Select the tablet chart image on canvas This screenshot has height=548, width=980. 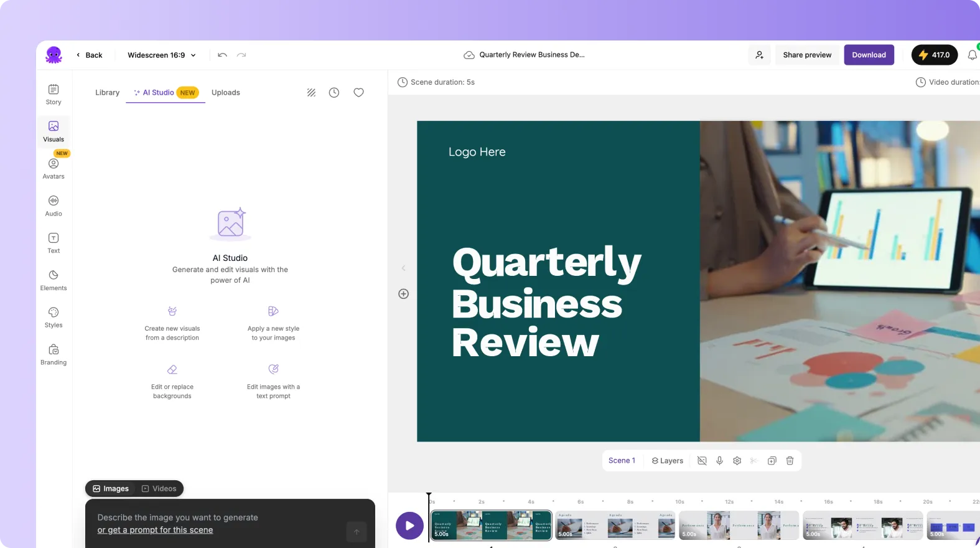pos(839,281)
